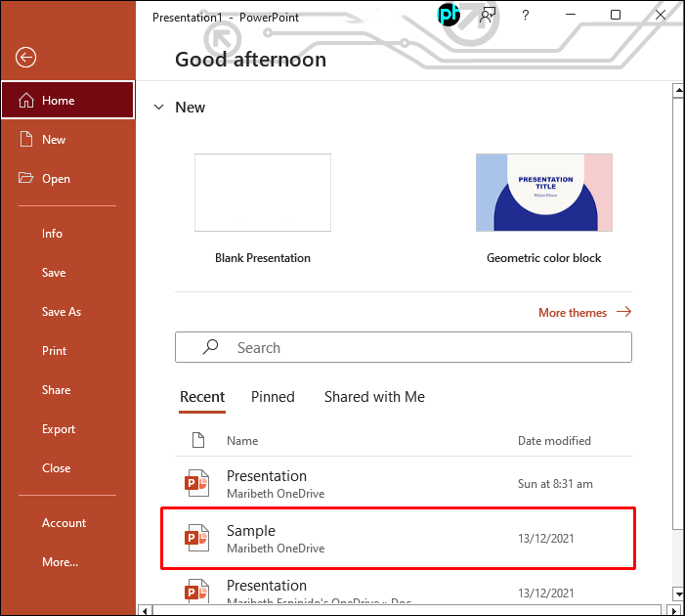
Task: Choose Save in the sidebar
Action: click(54, 273)
